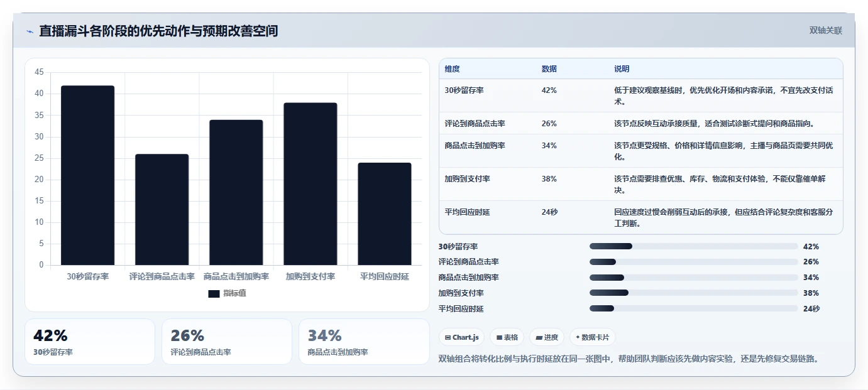
Task: Click the 24秒 progress value label
Action: point(811,308)
